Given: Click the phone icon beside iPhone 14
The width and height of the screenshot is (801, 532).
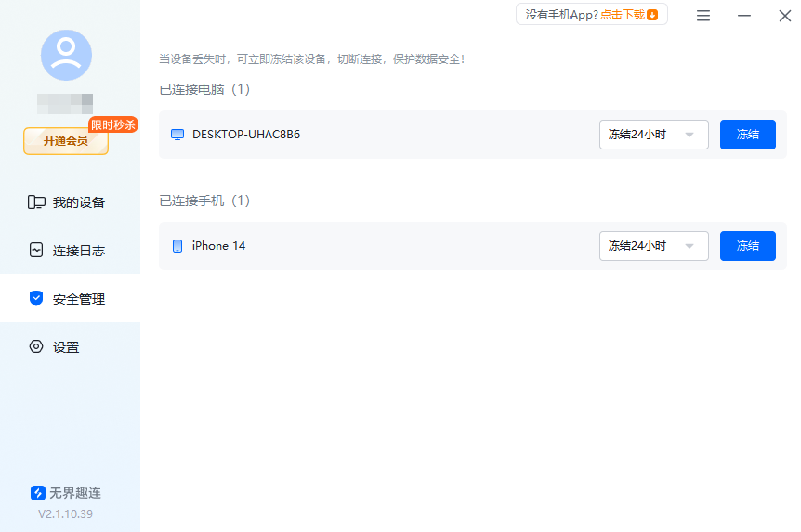Looking at the screenshot, I should pos(177,246).
